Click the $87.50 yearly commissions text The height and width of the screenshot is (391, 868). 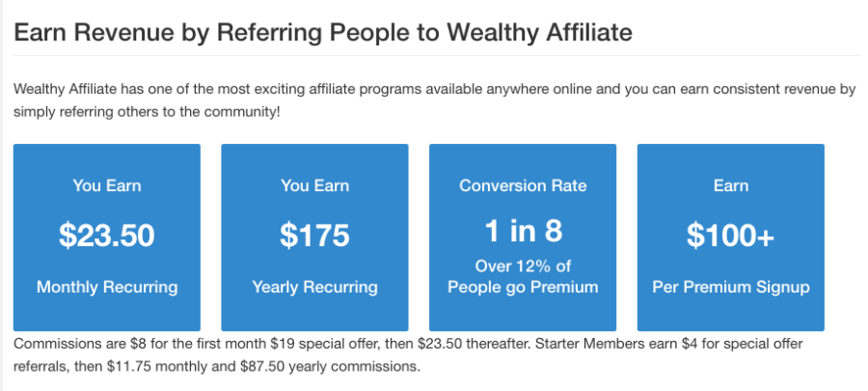330,367
